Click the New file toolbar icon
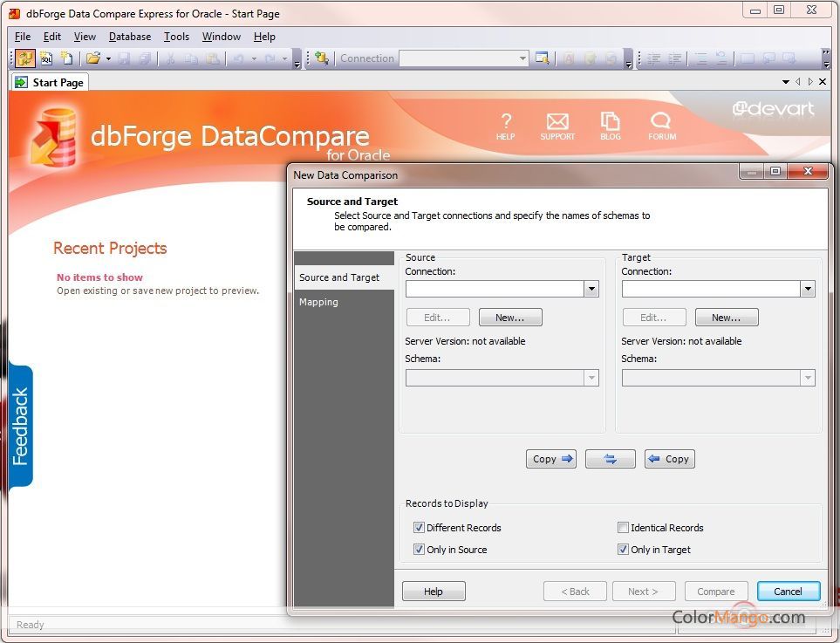Screen dimensions: 840x643 67,58
